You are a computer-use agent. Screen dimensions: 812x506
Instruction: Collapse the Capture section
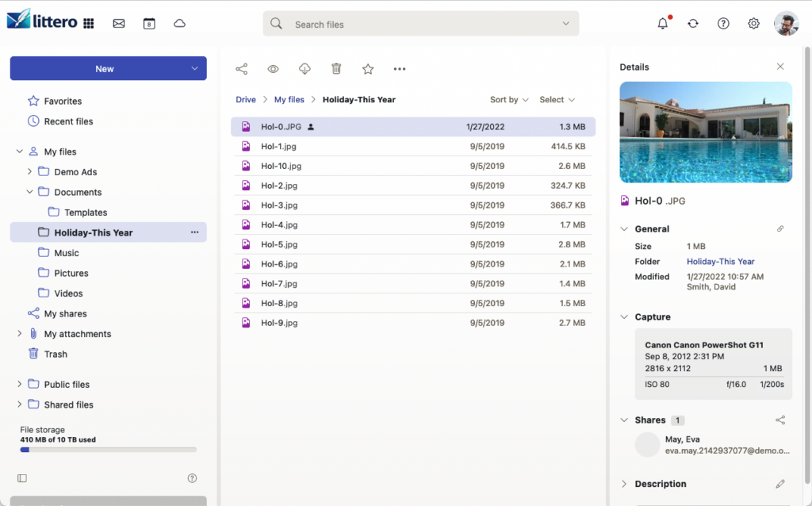[x=624, y=317]
